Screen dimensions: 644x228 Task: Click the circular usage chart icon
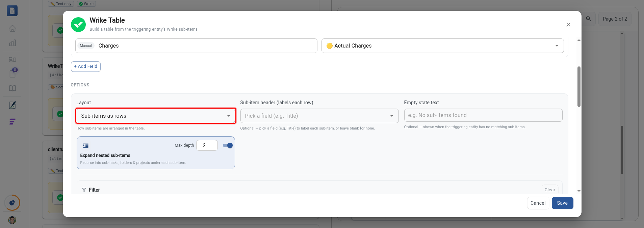[x=12, y=203]
